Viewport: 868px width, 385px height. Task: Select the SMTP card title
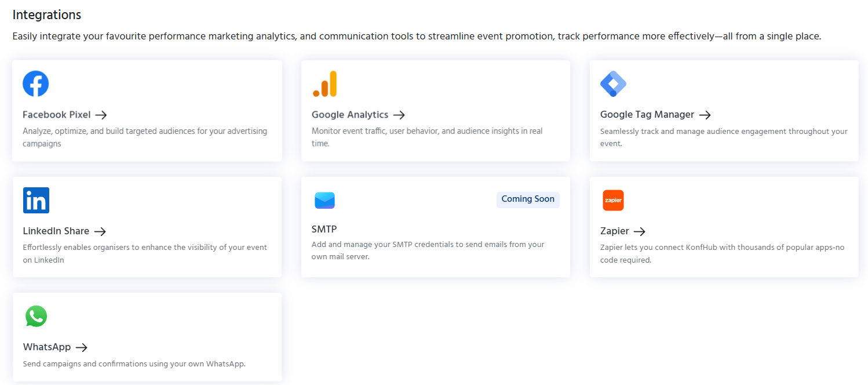click(x=324, y=229)
